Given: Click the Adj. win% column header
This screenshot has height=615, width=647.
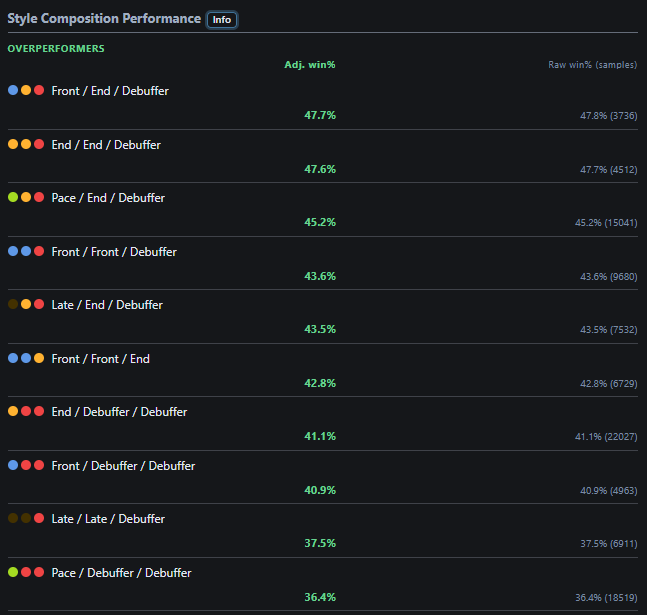Looking at the screenshot, I should point(310,65).
